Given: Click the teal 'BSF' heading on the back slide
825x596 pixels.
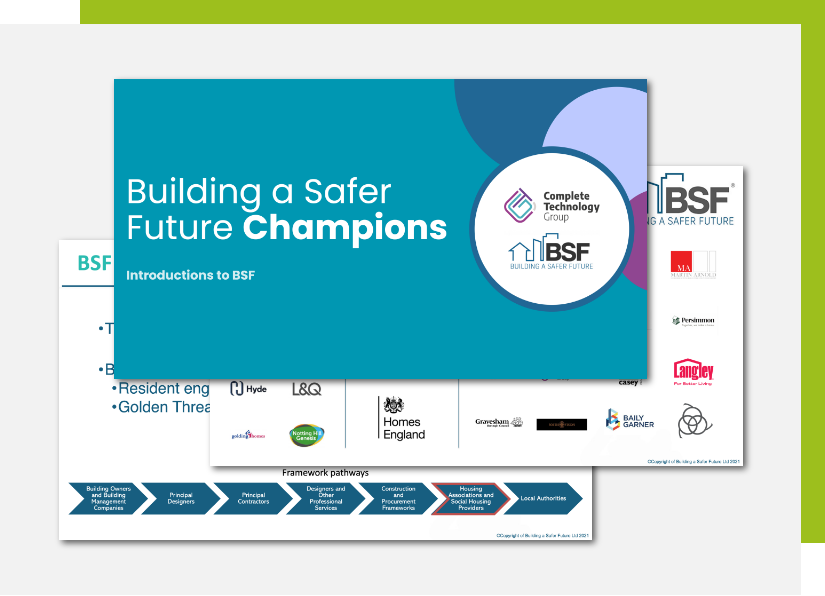Looking at the screenshot, I should point(95,263).
